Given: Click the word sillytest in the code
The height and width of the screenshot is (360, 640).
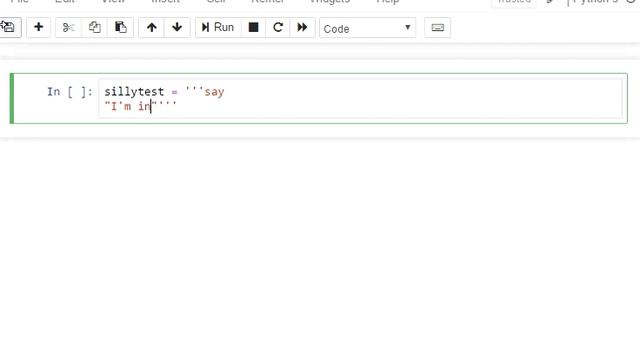Looking at the screenshot, I should 134,92.
